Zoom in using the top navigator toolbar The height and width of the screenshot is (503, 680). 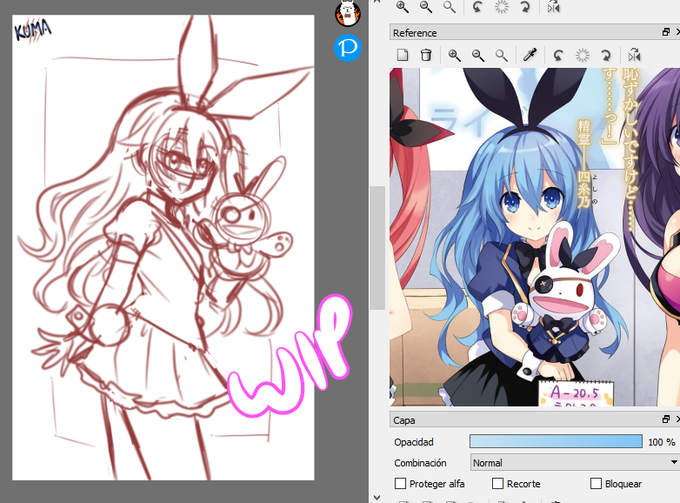click(402, 7)
